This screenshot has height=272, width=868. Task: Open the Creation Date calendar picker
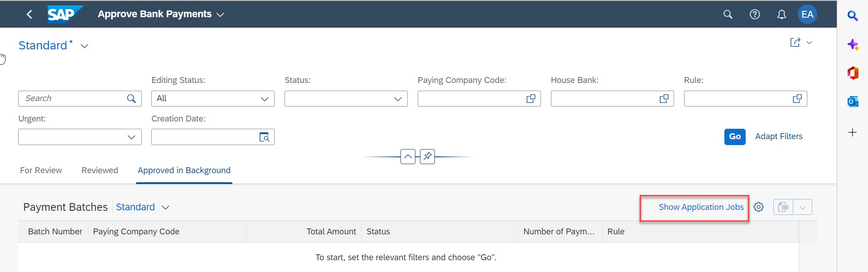coord(264,137)
